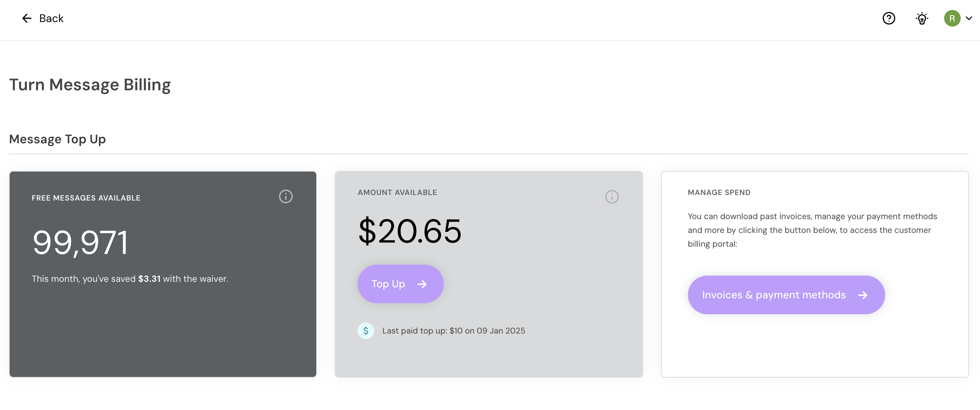The height and width of the screenshot is (410, 980).
Task: Click the Manage Spend card label
Action: point(719,193)
